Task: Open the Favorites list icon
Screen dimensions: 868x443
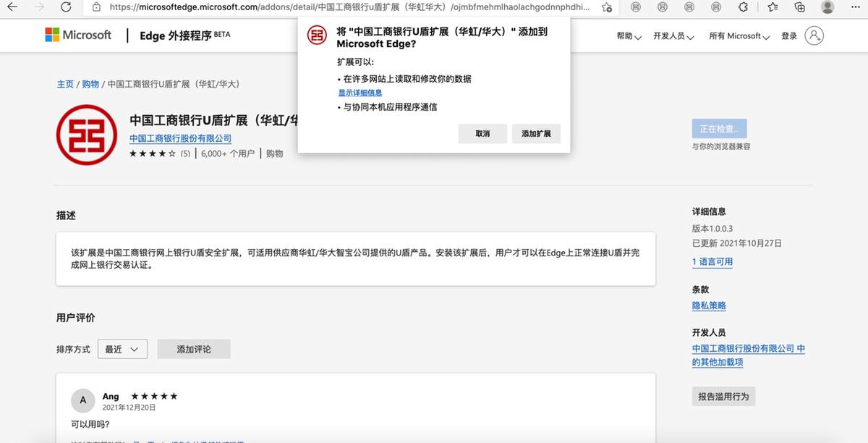Action: click(773, 7)
